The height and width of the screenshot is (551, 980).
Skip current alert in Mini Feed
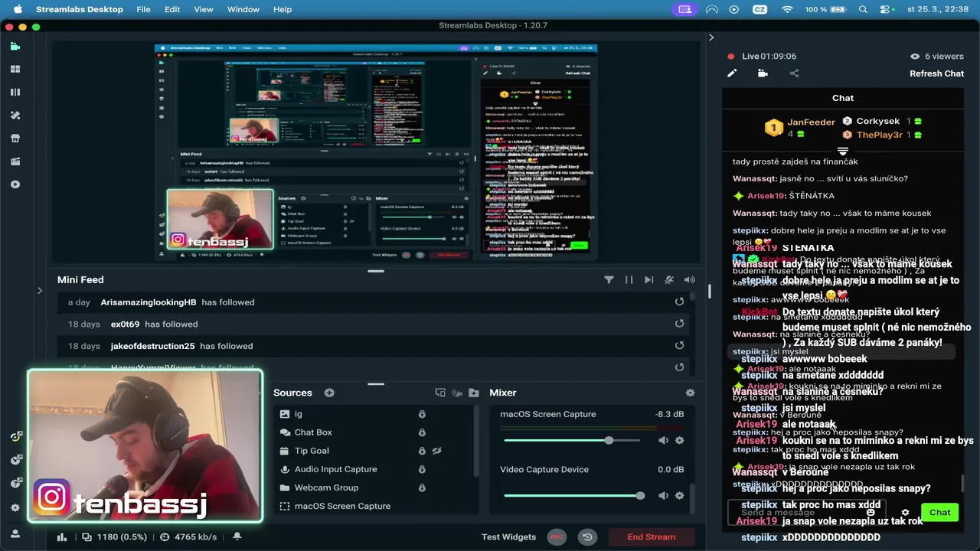point(648,280)
